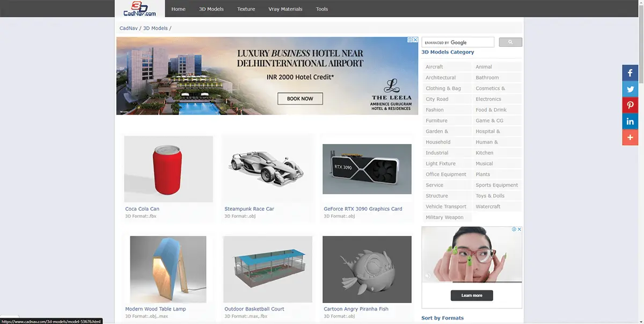Go to Vray Materials menu item
Viewport: 644px width, 324px height.
tap(285, 9)
